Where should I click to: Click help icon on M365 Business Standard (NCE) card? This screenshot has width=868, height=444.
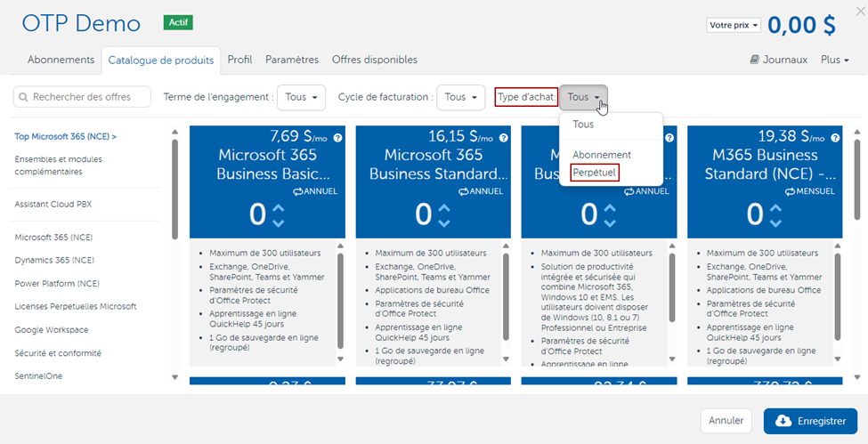pos(835,138)
